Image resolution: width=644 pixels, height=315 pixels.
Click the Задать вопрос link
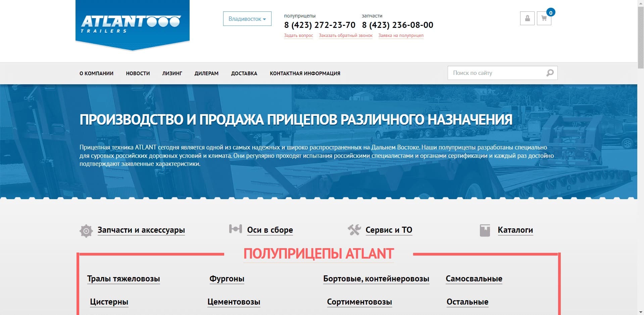point(298,36)
